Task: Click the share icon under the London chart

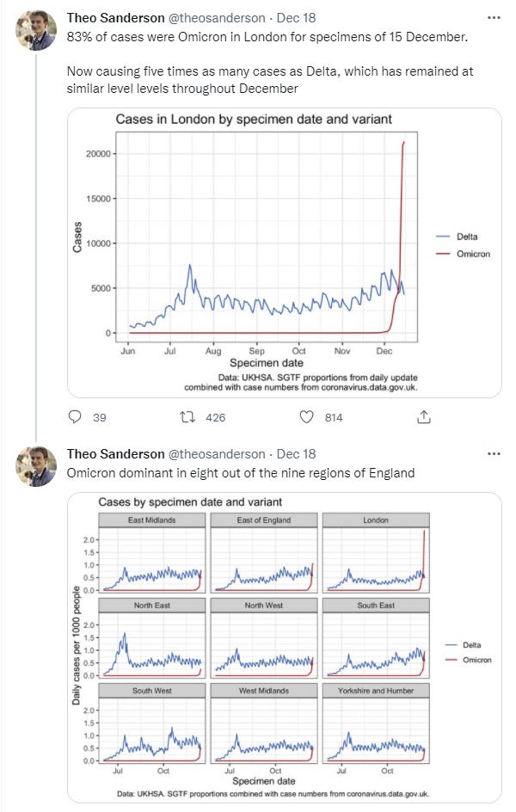Action: pyautogui.click(x=423, y=417)
